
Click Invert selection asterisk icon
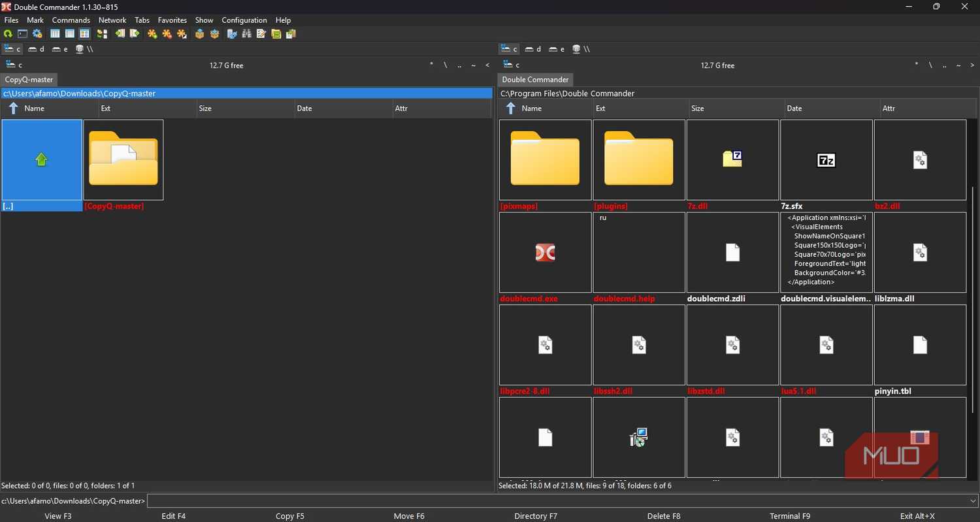tap(182, 34)
